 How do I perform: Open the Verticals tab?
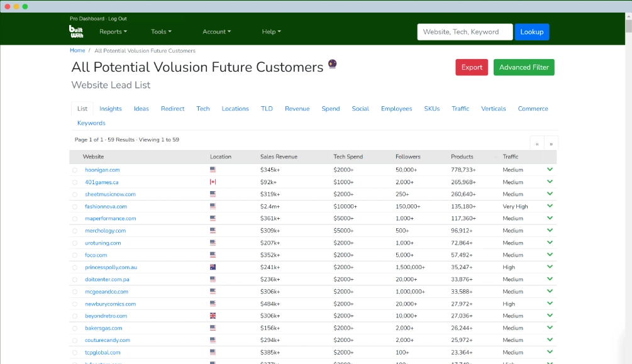pyautogui.click(x=494, y=108)
